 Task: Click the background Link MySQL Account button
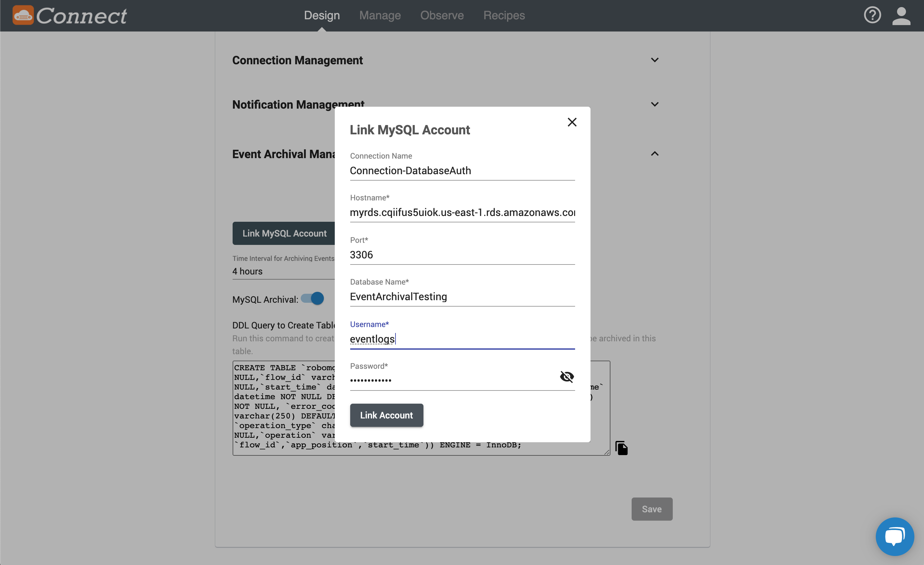(x=284, y=233)
